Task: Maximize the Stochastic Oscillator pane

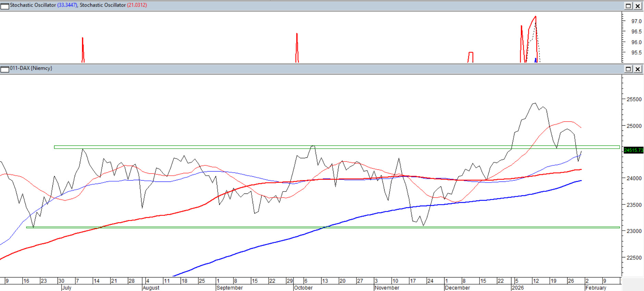Action: click(628, 6)
